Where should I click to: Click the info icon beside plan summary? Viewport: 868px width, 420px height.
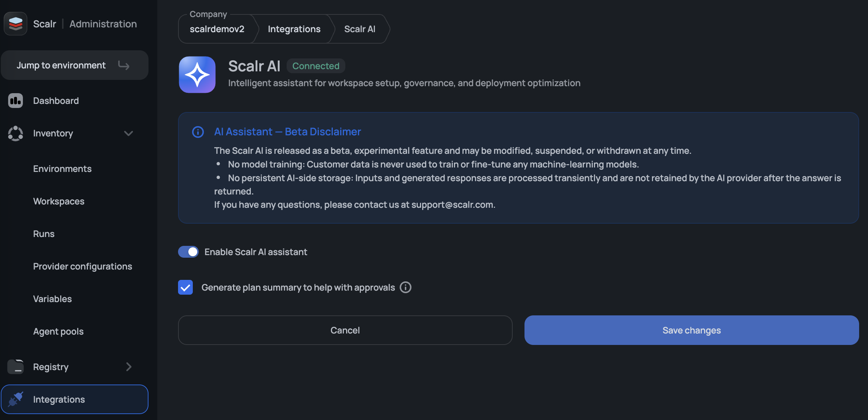pyautogui.click(x=406, y=287)
